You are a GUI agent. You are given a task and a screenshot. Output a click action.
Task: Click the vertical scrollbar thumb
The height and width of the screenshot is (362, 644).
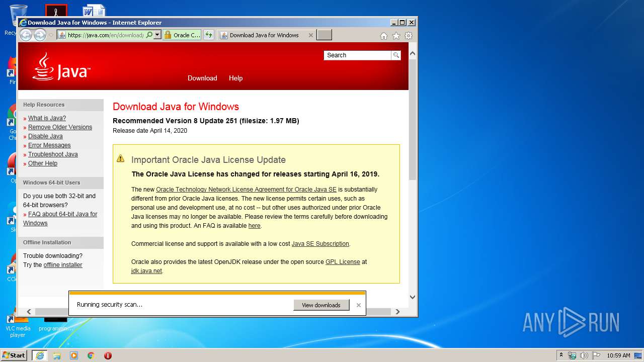pos(413,120)
